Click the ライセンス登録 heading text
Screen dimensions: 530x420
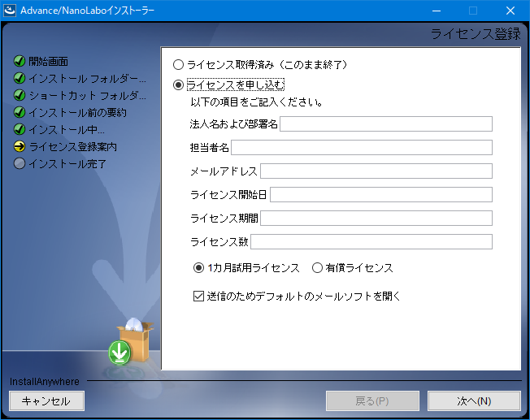click(x=476, y=34)
